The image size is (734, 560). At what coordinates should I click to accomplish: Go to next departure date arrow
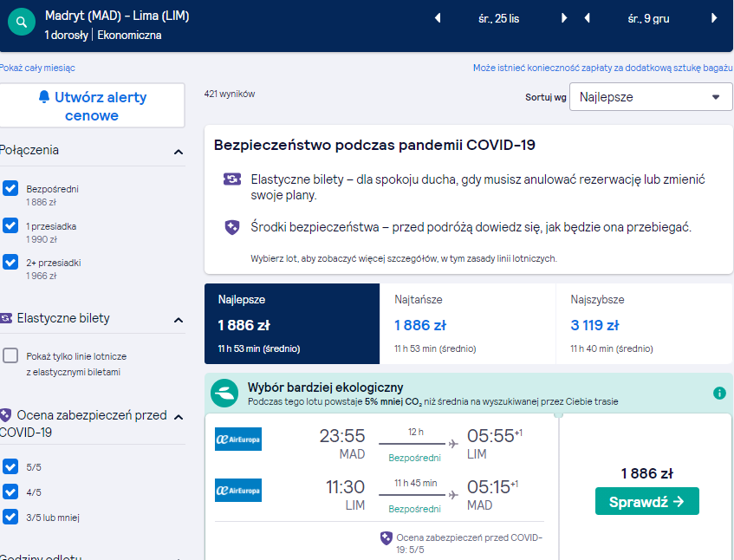tap(564, 18)
